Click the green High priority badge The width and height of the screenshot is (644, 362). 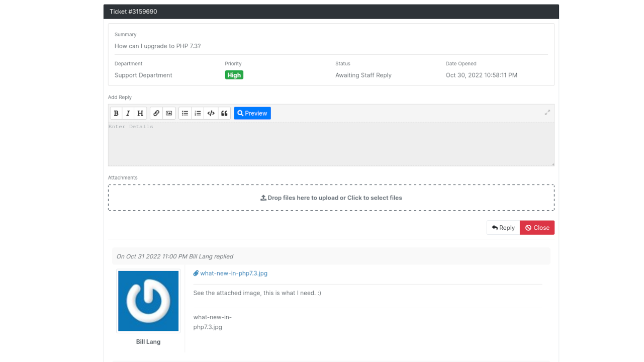pos(234,75)
